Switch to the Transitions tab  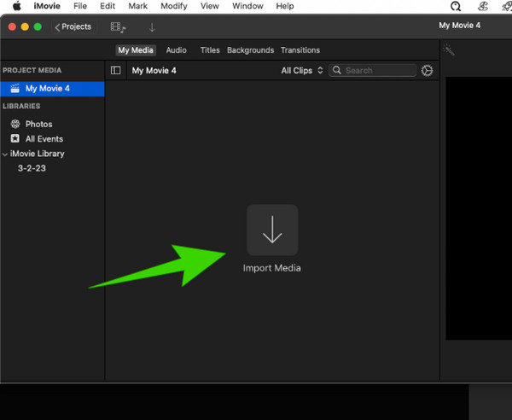pos(300,50)
